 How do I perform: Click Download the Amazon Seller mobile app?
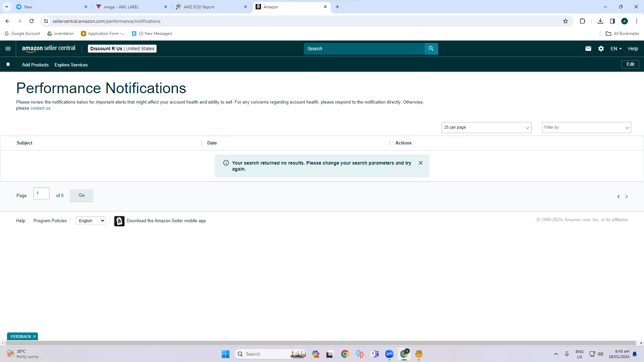[x=166, y=221]
